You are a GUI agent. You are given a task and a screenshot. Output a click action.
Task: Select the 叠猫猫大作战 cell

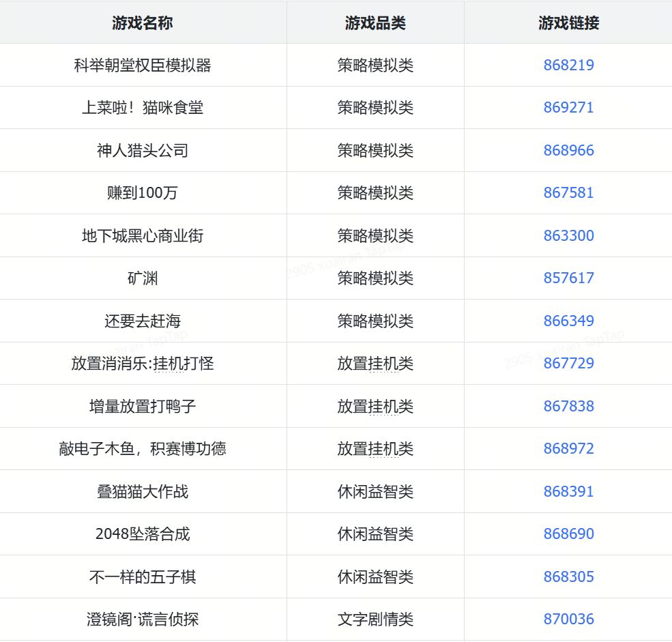click(x=143, y=492)
